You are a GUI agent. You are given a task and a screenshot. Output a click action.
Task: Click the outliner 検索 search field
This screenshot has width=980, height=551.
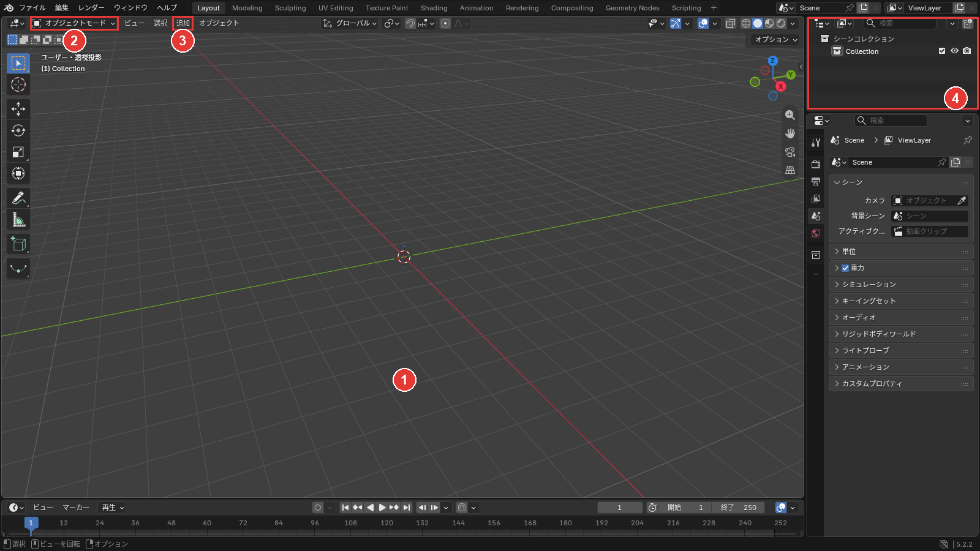899,23
